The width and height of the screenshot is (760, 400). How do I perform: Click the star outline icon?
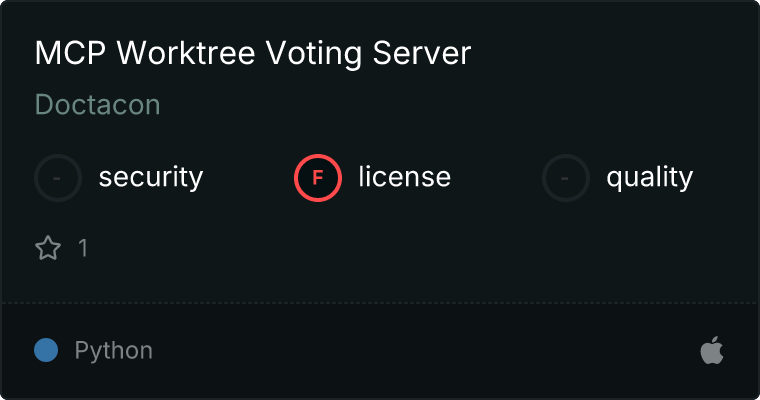coord(48,248)
